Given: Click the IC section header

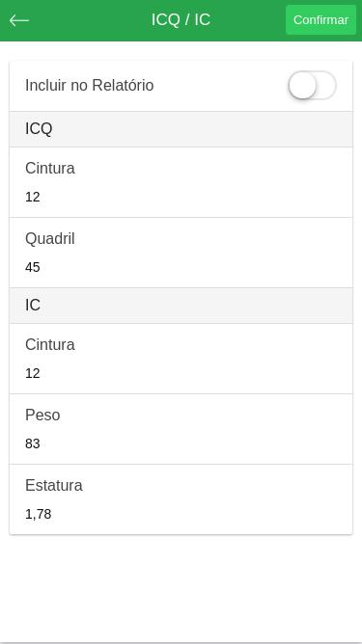Looking at the screenshot, I should (181, 306).
